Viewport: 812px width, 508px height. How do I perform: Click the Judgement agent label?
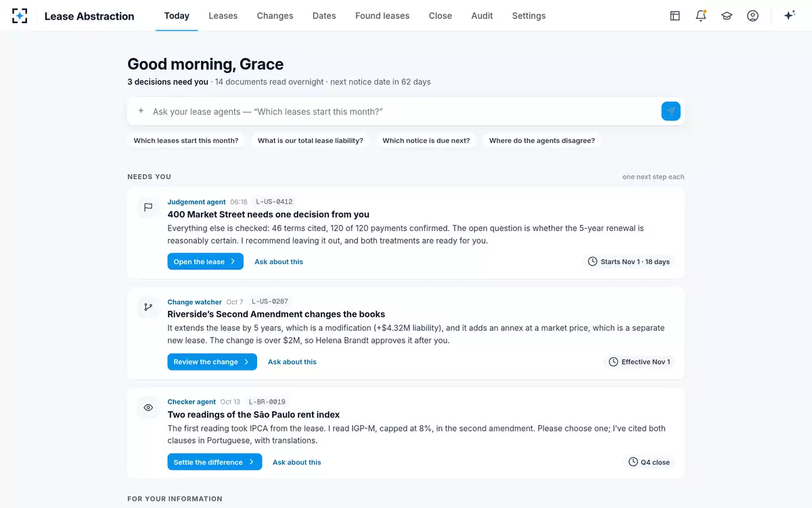click(x=197, y=202)
